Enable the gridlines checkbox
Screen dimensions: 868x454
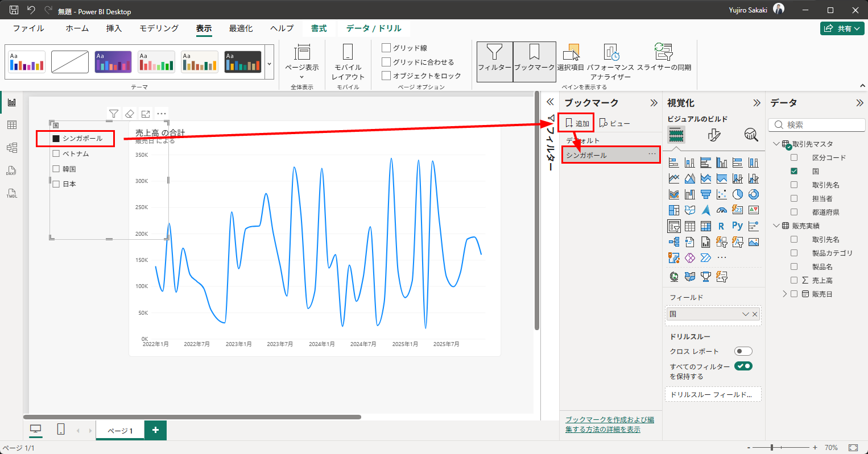pos(386,48)
